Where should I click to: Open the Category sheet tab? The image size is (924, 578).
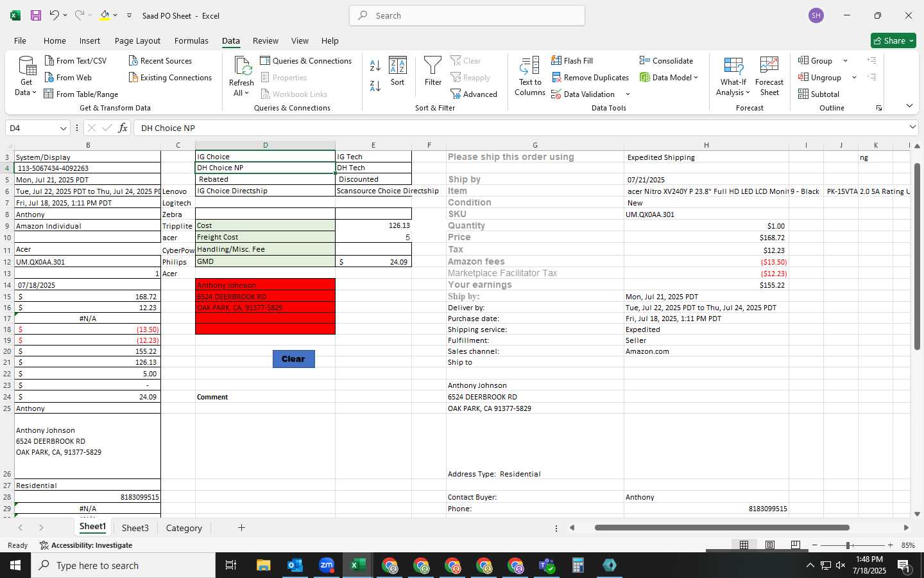click(x=184, y=528)
